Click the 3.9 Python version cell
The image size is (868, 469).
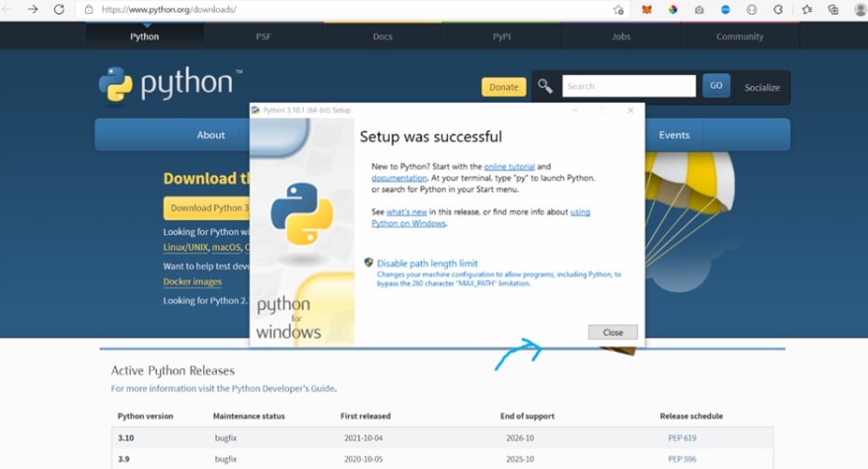(x=123, y=459)
